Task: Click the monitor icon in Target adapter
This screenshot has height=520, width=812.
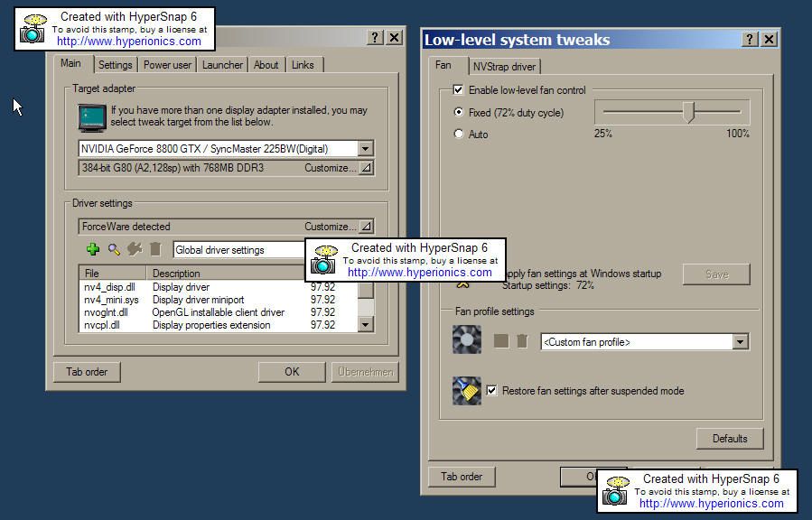Action: (x=92, y=117)
